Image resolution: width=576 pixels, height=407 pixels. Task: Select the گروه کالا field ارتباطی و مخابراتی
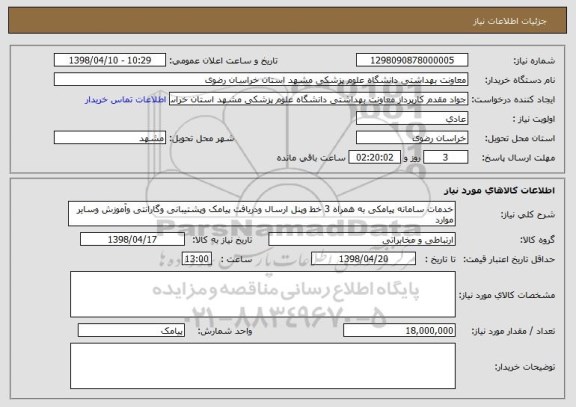pyautogui.click(x=362, y=240)
